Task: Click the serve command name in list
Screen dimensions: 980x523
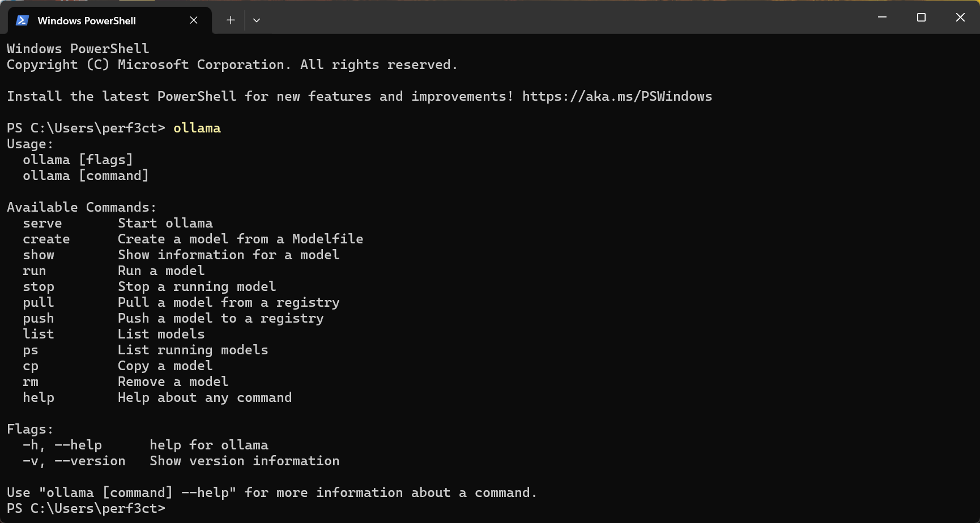Action: 42,223
